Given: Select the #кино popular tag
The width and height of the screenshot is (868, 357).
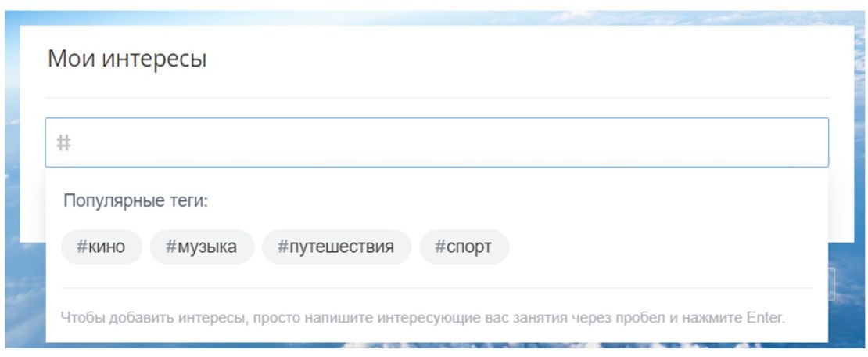Looking at the screenshot, I should point(102,247).
